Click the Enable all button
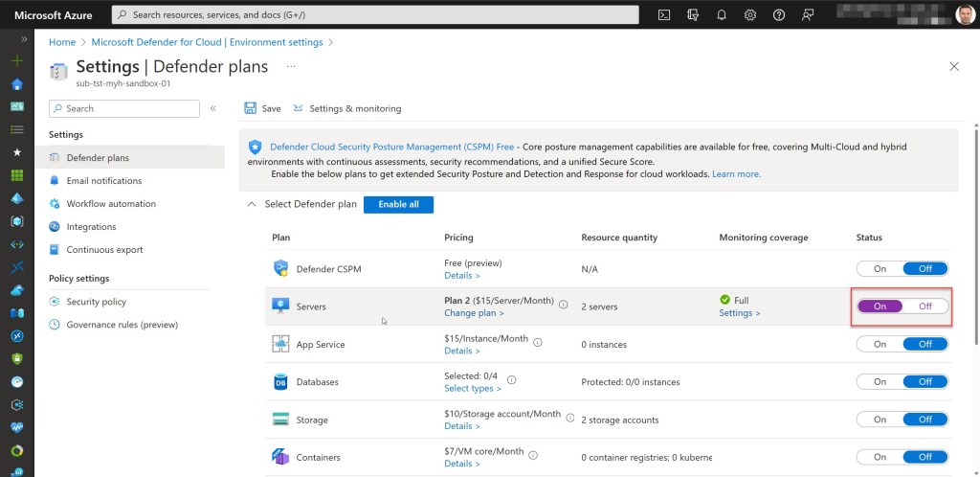Screen dimensions: 980x477 [x=398, y=205]
